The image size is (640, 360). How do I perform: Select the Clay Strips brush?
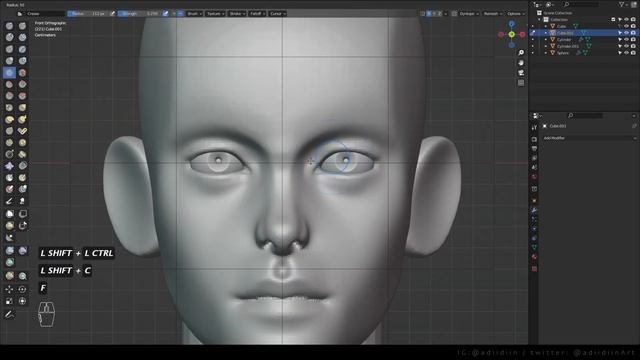(22, 37)
